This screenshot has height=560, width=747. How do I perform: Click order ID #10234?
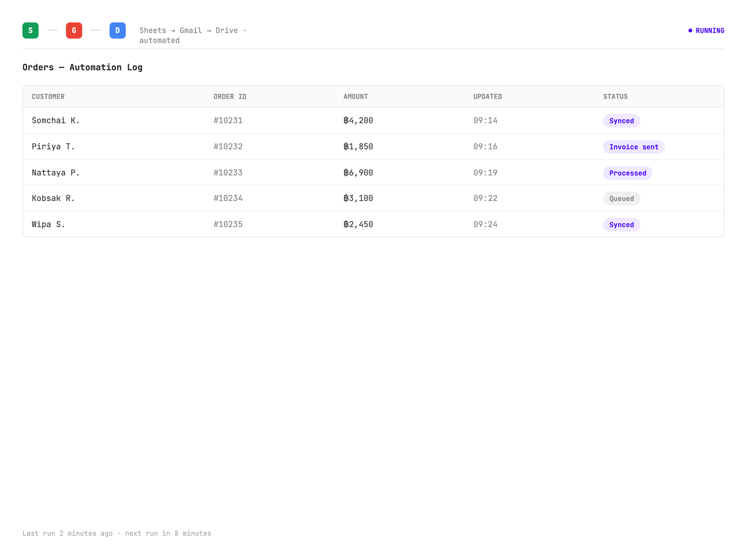click(x=228, y=198)
